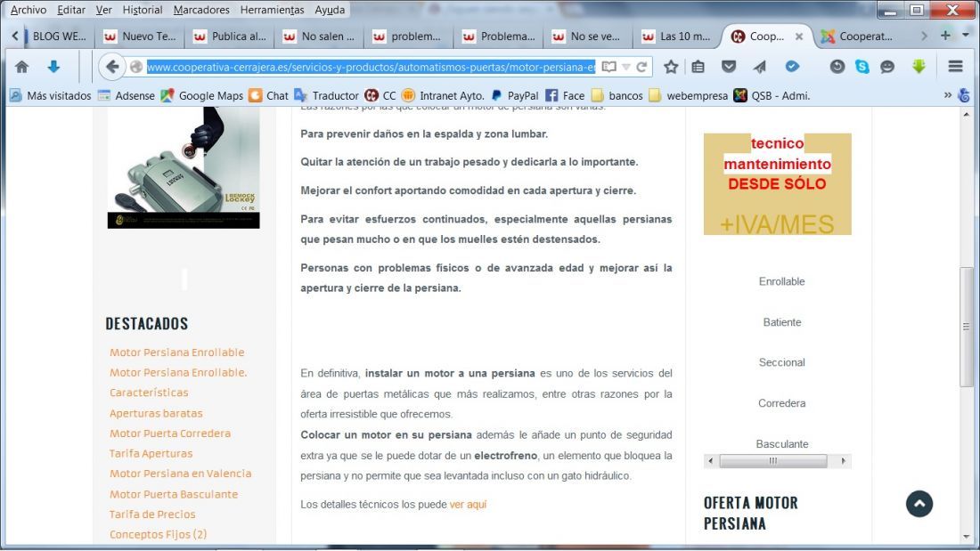The image size is (980, 551).
Task: Open Face Facebook bookmark
Action: pos(565,95)
